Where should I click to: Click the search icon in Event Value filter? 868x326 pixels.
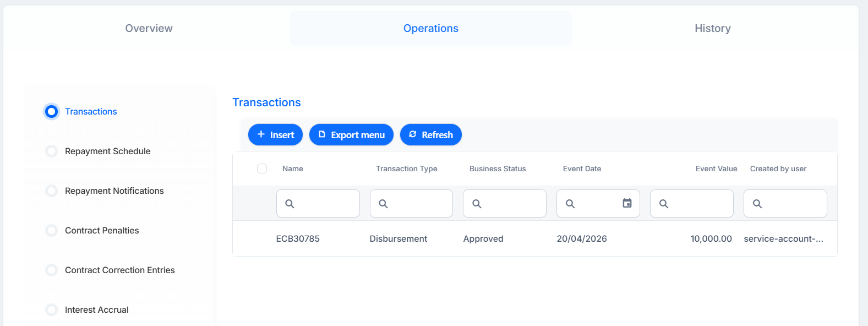point(664,204)
